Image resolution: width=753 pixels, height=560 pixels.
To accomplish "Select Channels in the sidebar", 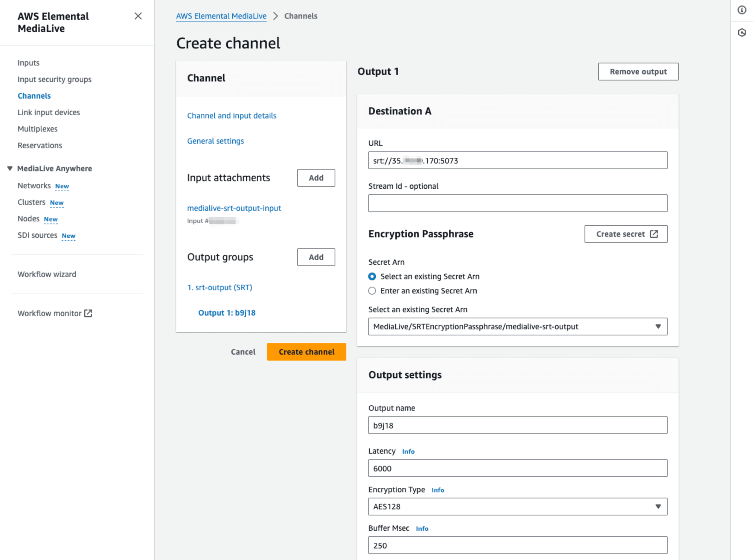I will click(34, 96).
